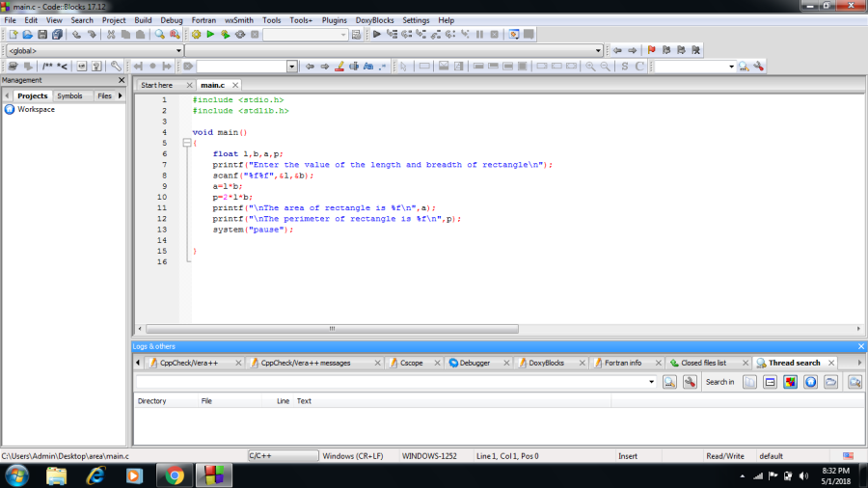Find search results button in Logs panel
Screen dimensions: 868x488
click(x=669, y=382)
